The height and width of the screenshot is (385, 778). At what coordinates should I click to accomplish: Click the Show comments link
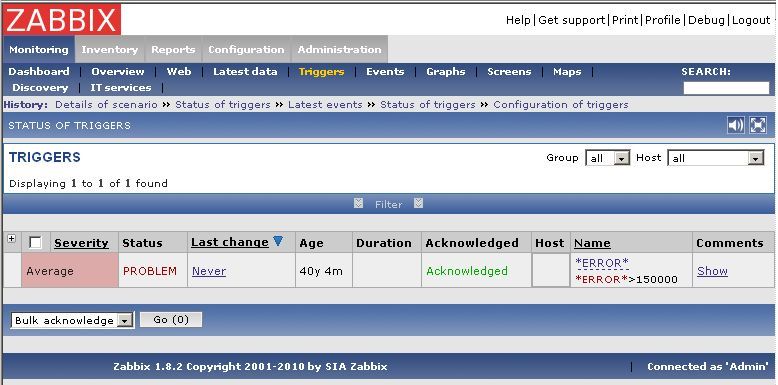(712, 271)
